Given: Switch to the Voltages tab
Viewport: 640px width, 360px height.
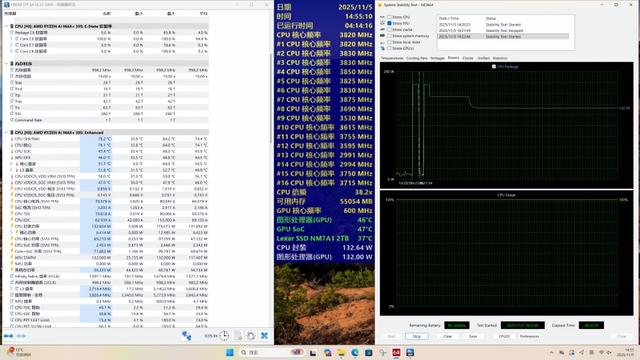Looking at the screenshot, I should click(438, 58).
